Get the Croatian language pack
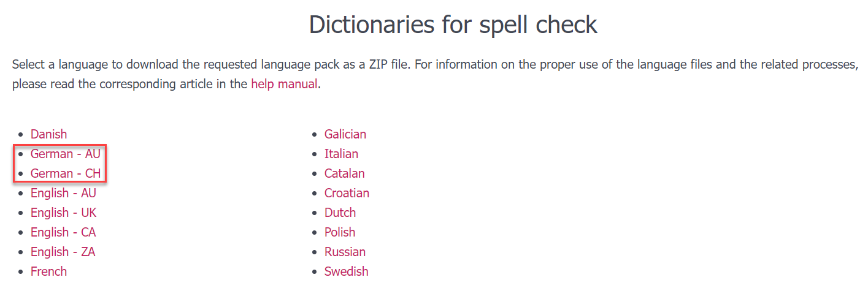 (x=347, y=193)
